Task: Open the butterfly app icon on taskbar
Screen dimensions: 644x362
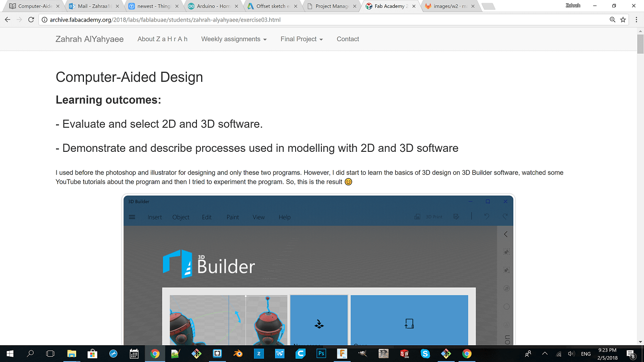Action: click(x=280, y=354)
